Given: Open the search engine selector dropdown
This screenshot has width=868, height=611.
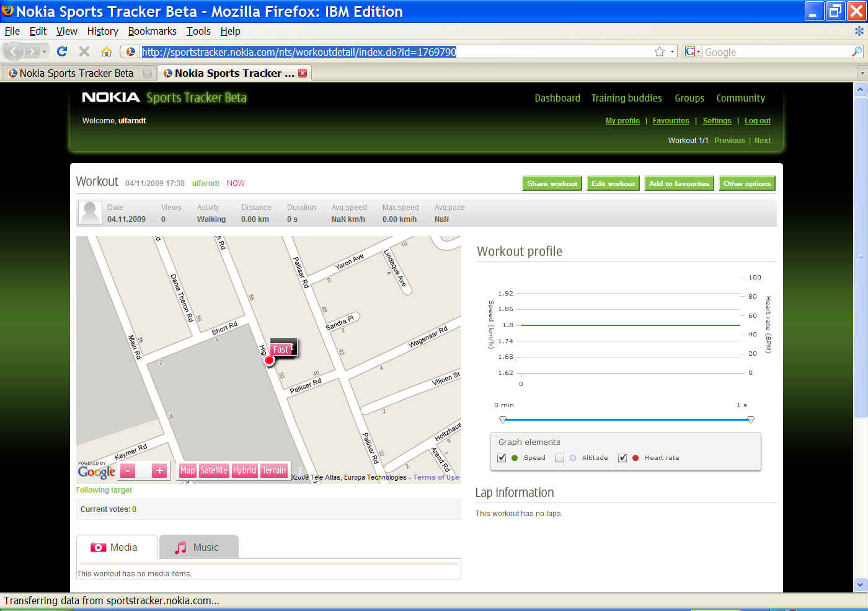Looking at the screenshot, I should [x=692, y=52].
